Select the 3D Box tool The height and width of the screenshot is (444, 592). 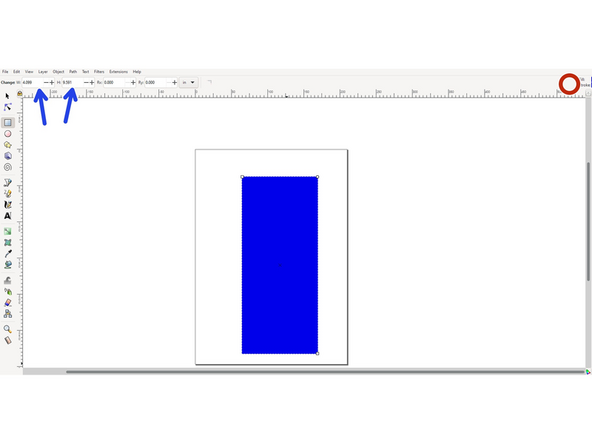[8, 156]
